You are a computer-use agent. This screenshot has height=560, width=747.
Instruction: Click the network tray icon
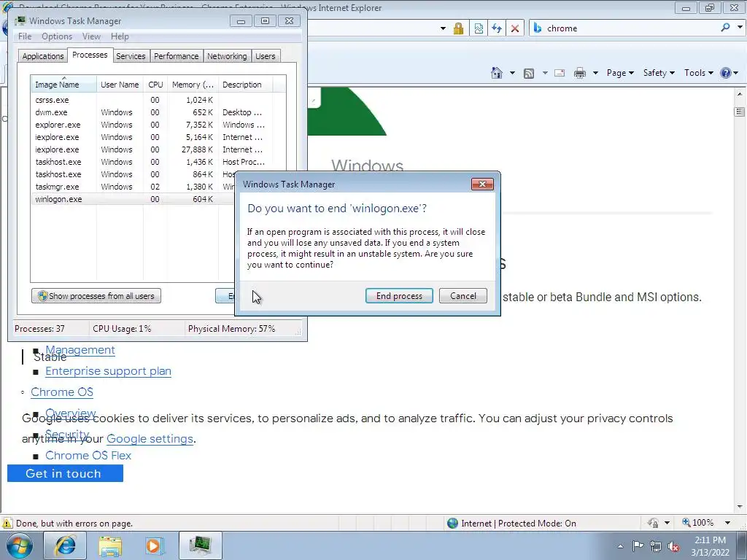[656, 546]
